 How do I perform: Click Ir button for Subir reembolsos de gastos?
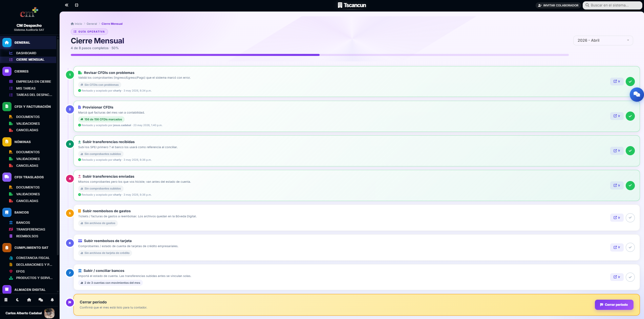pos(617,218)
